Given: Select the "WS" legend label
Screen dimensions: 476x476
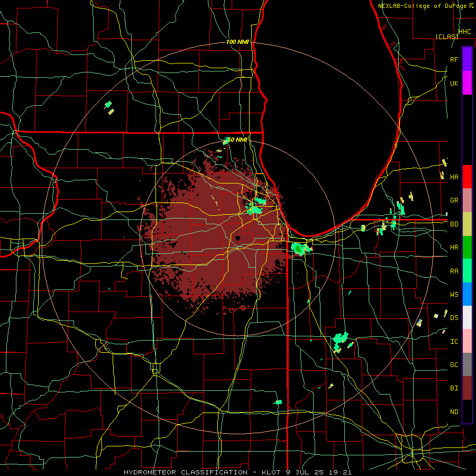Looking at the screenshot, I should [x=454, y=294].
